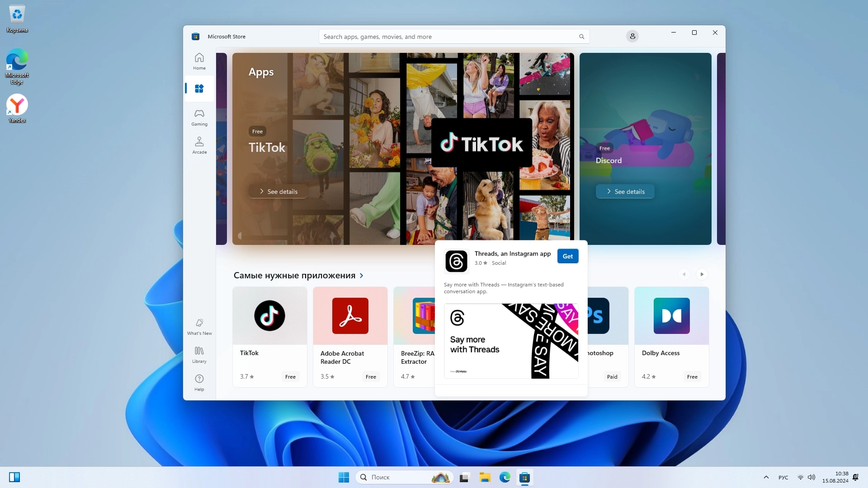The width and height of the screenshot is (868, 488).
Task: Click the Search apps input field
Action: click(x=448, y=37)
